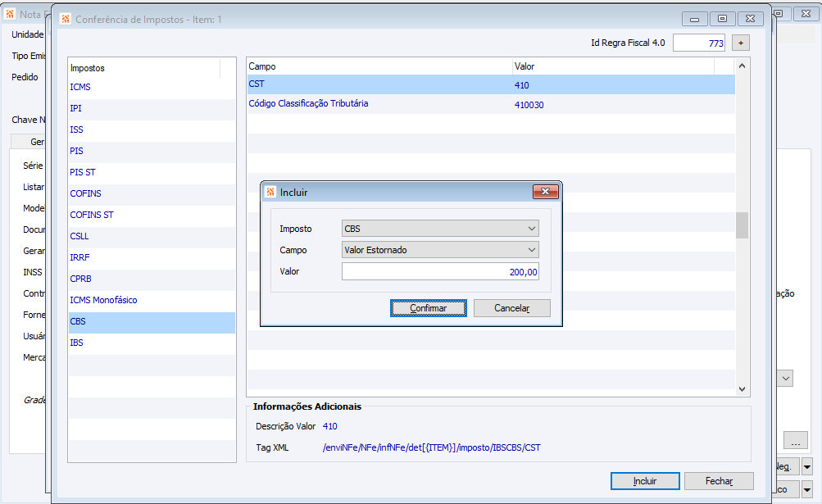The image size is (822, 504).
Task: Select ICMS in the Impostos list
Action: coord(152,87)
